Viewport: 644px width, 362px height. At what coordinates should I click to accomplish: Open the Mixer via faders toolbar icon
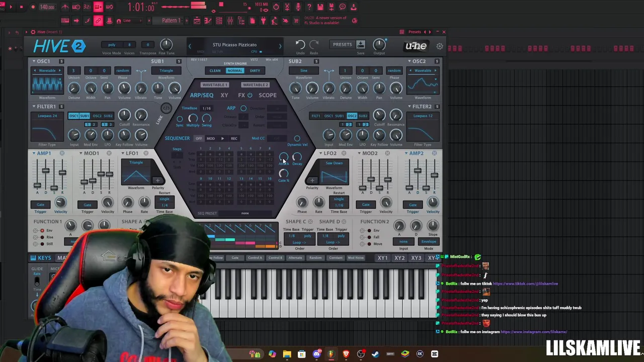230,21
